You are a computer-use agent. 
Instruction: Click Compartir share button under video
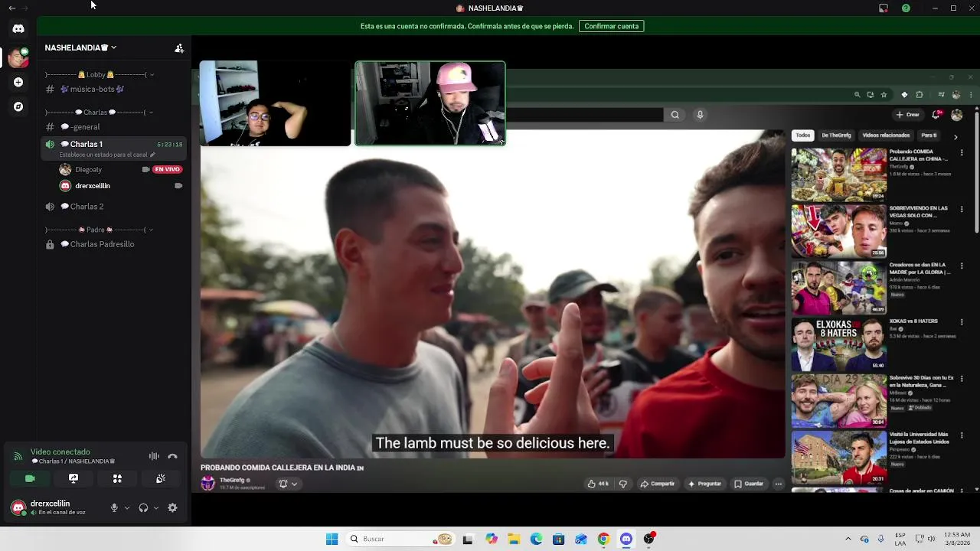point(658,484)
